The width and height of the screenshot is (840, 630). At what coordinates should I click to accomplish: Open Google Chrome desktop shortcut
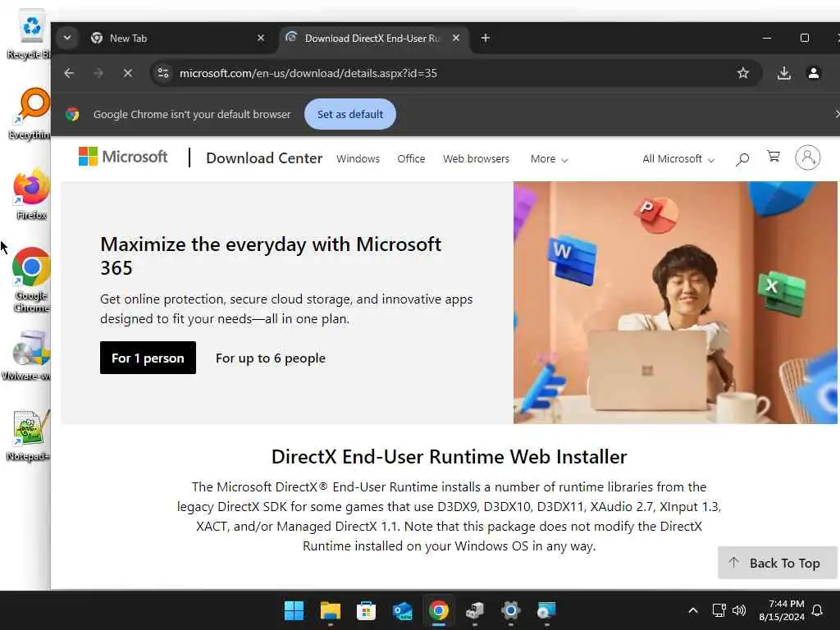(x=31, y=280)
